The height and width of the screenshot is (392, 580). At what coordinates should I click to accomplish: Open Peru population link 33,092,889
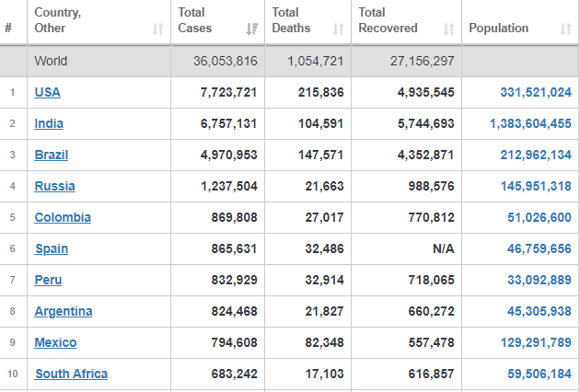(x=539, y=280)
